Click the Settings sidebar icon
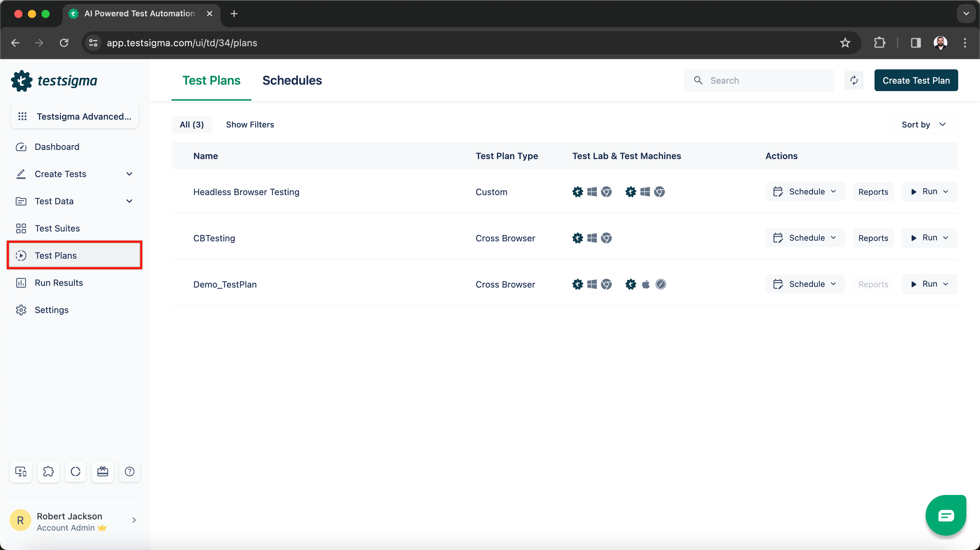The image size is (980, 550). coord(22,309)
